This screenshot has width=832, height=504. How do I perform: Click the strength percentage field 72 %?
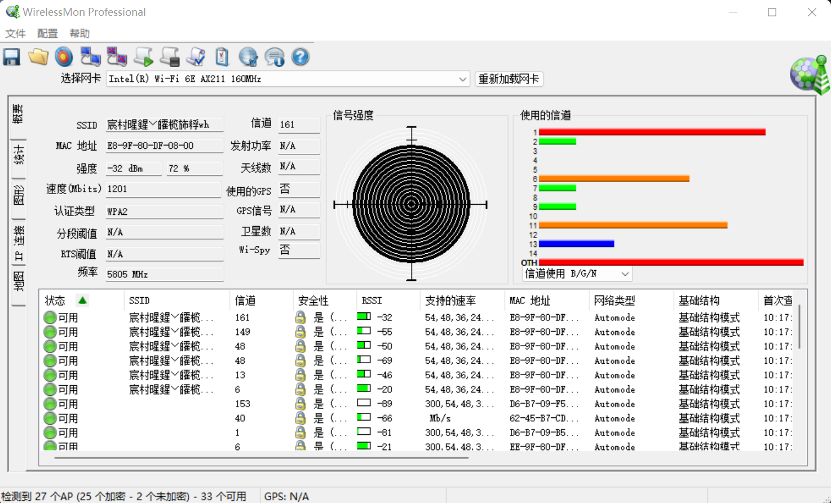[x=194, y=168]
